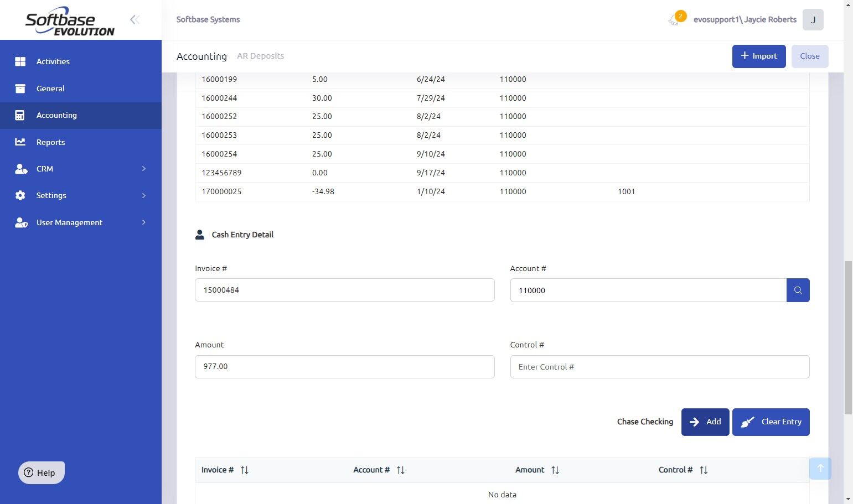853x504 pixels.
Task: Click the Control # input field
Action: 660,367
